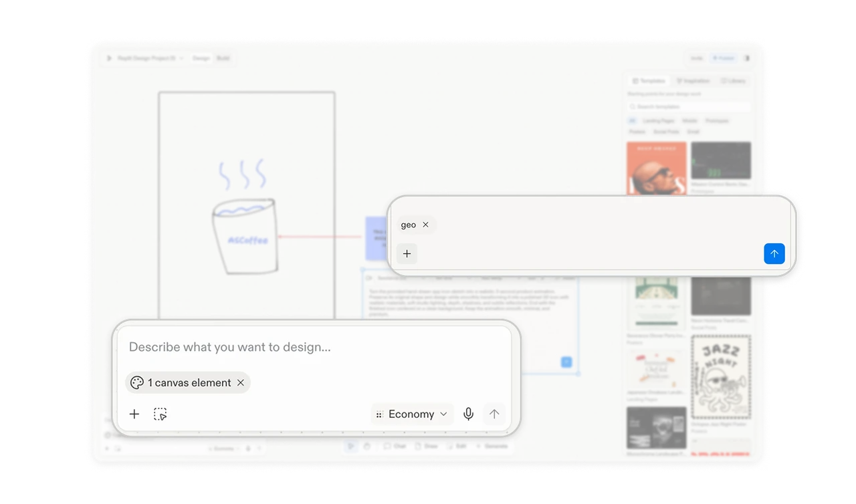Remove the 1 canvas element chip

(240, 382)
